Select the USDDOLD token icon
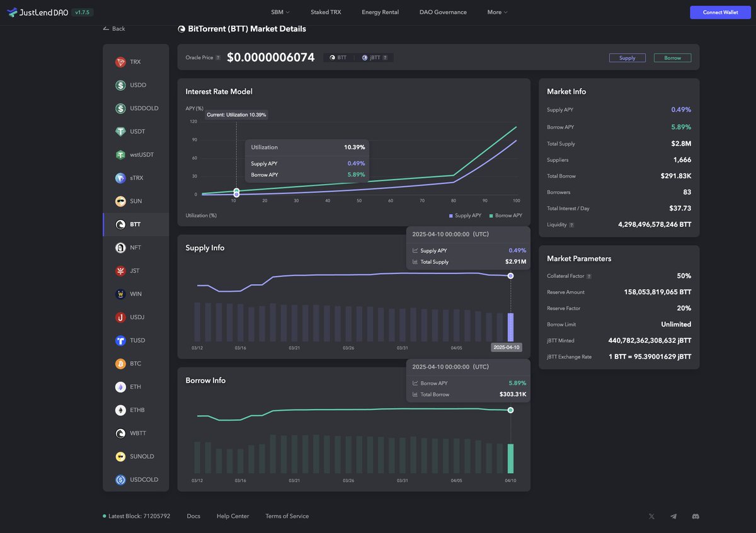The width and height of the screenshot is (756, 533). pos(120,108)
